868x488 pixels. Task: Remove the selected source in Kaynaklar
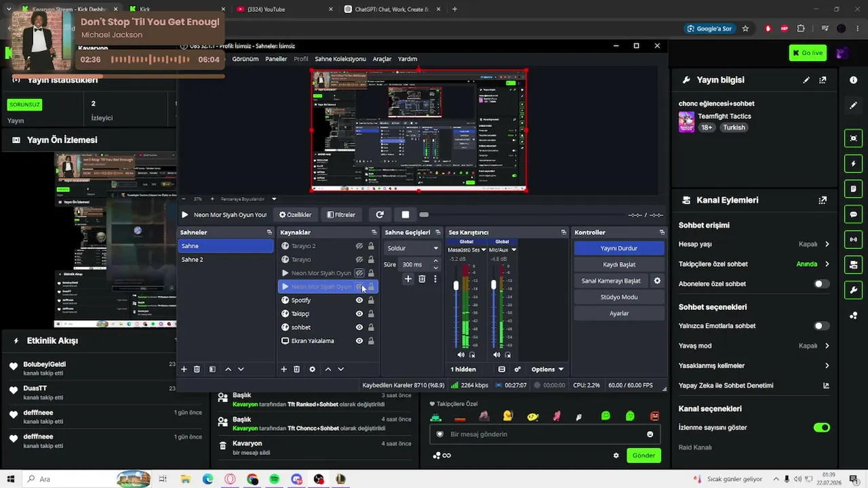click(296, 369)
